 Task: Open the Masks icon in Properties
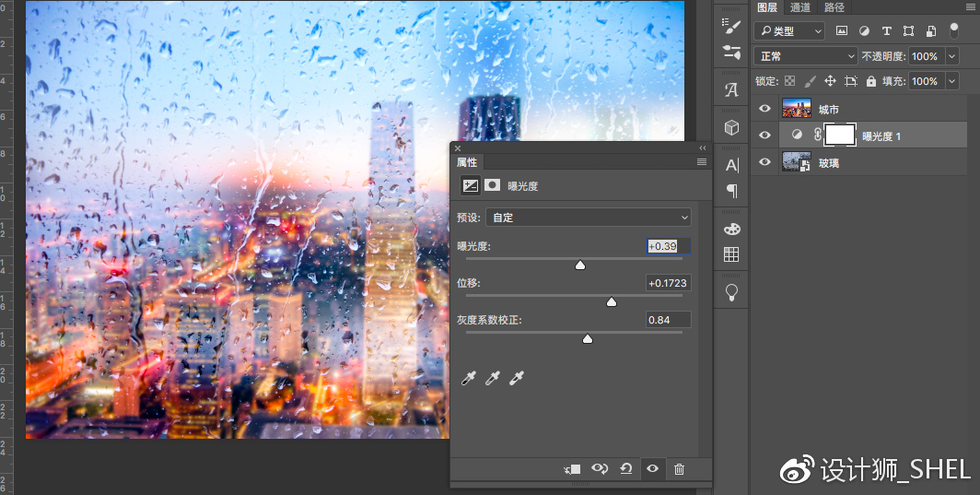coord(493,185)
